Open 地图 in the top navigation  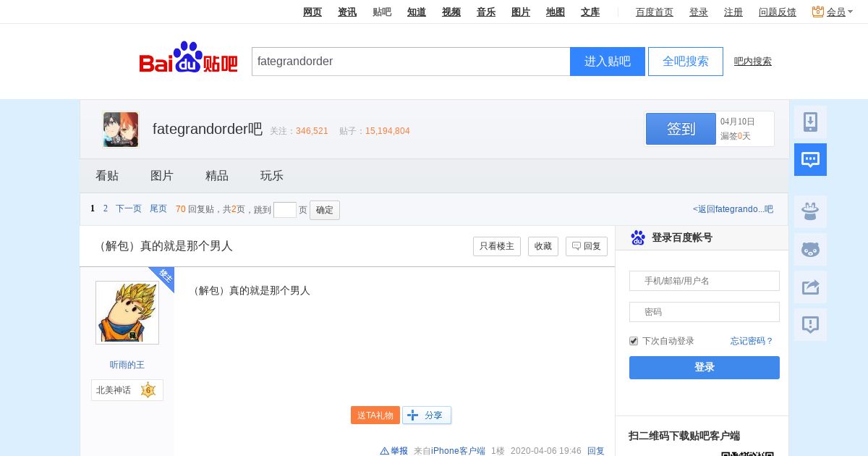point(556,12)
